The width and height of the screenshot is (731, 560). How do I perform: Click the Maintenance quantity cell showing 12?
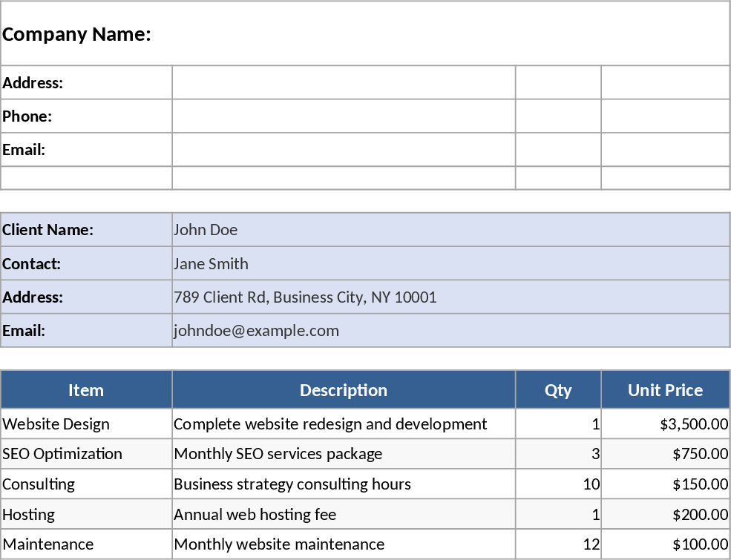pos(558,544)
